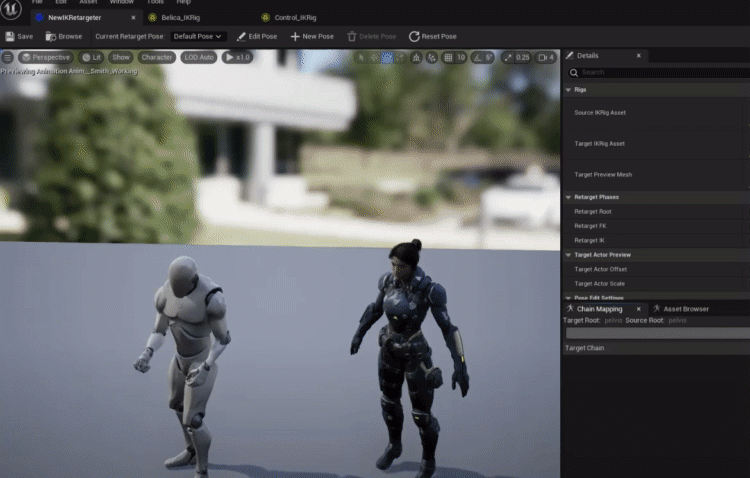The height and width of the screenshot is (478, 750).
Task: Choose the rotate mode tool
Action: [387, 57]
